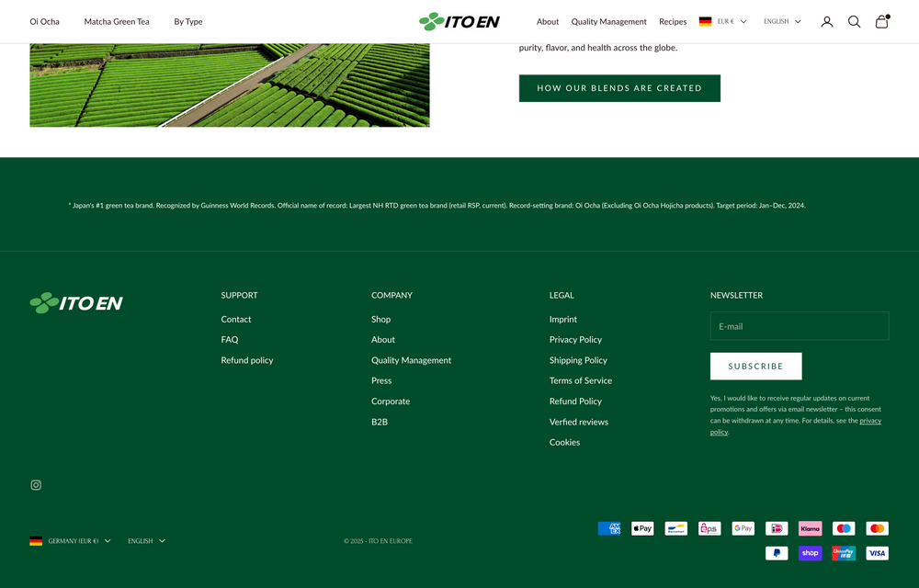Click the Shop Pay payment icon
Viewport: 919px width, 588px height.
[x=810, y=552]
